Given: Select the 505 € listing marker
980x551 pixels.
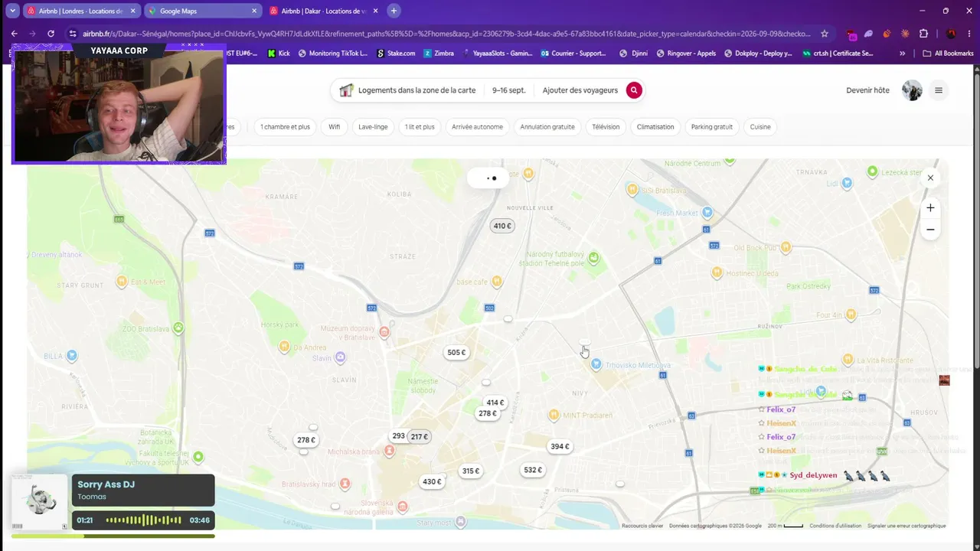Looking at the screenshot, I should [x=456, y=353].
